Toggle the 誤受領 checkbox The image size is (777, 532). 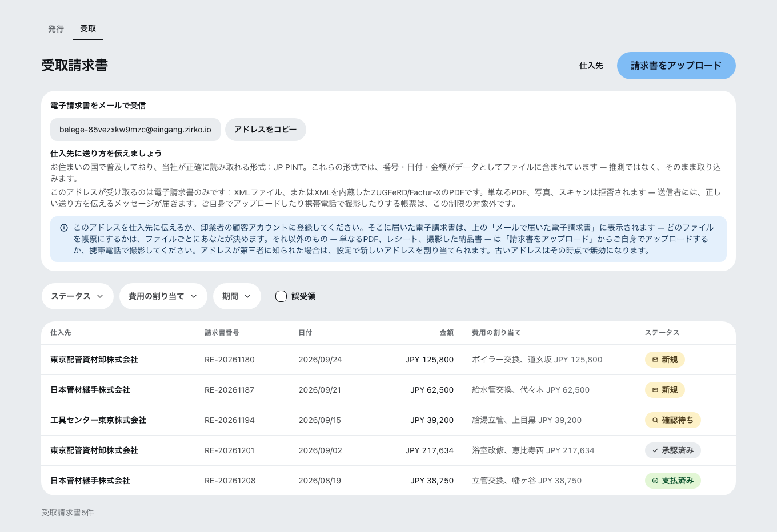pyautogui.click(x=281, y=296)
